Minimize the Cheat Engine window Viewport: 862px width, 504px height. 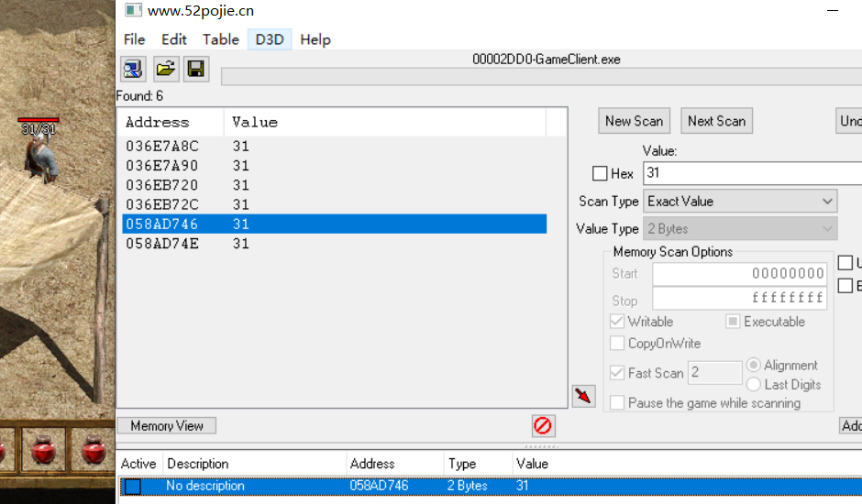point(833,10)
